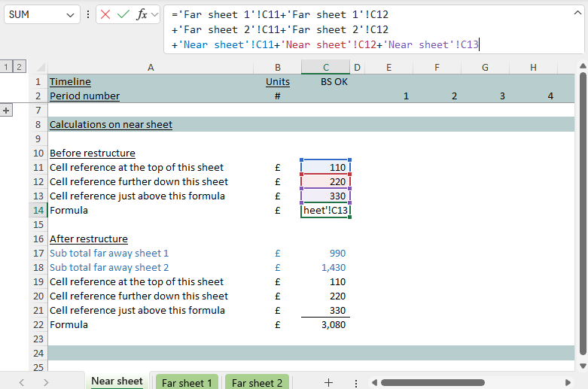The height and width of the screenshot is (389, 588).
Task: Select column C header
Action: point(325,68)
